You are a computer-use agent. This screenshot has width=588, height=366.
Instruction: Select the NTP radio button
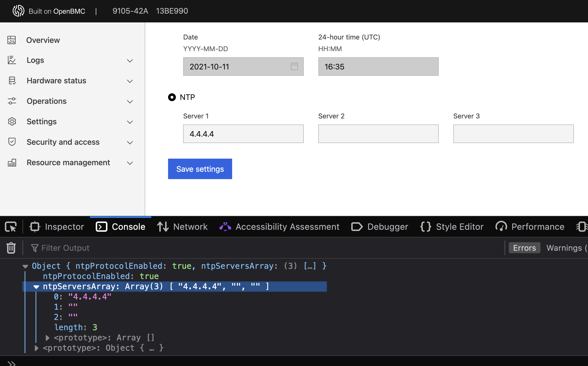click(x=172, y=97)
